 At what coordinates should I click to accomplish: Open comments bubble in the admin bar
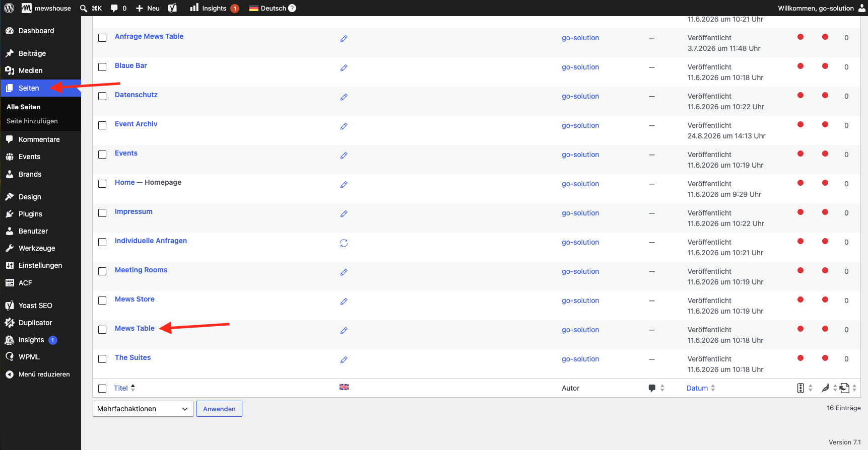pos(114,8)
